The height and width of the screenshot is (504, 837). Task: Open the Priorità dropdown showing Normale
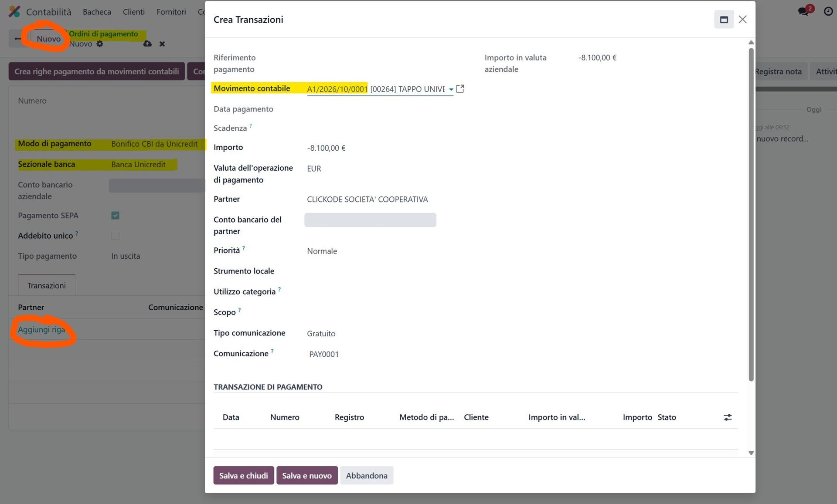(322, 251)
